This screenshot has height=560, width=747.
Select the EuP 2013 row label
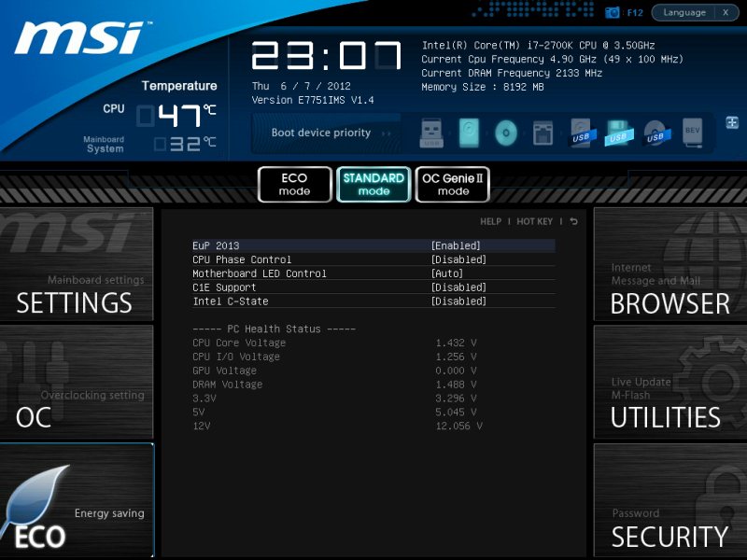click(216, 245)
